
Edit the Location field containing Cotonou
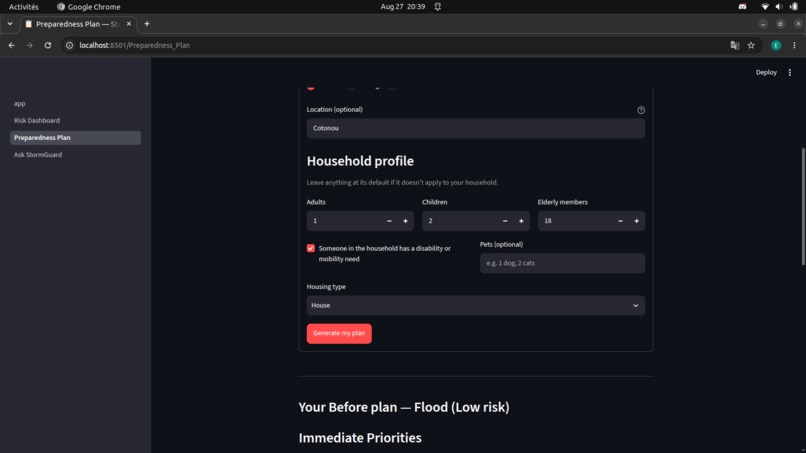(x=475, y=128)
